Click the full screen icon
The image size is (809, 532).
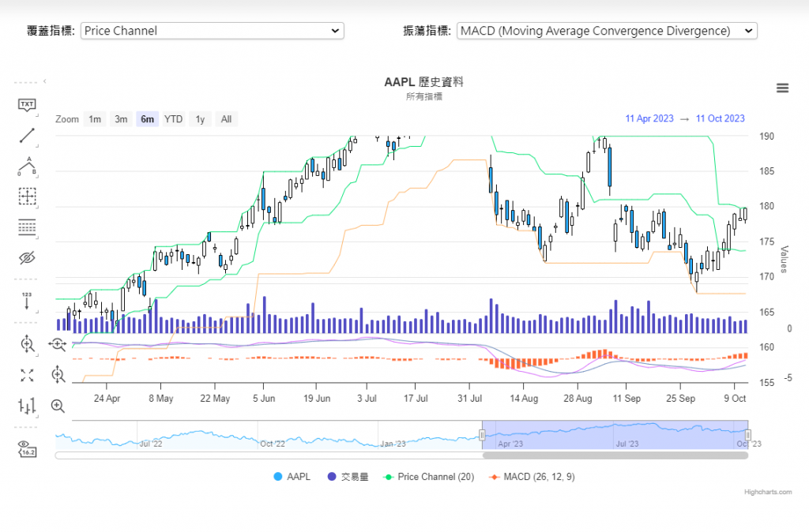click(x=27, y=375)
